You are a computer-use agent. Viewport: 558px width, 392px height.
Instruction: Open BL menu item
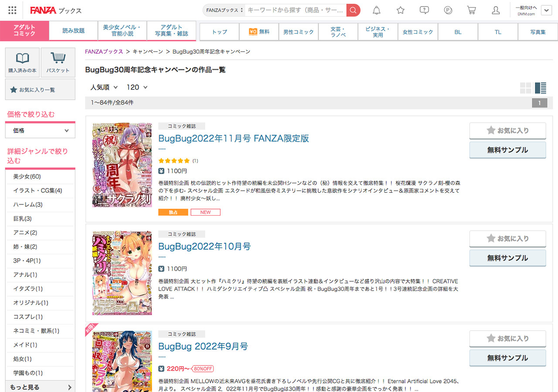(458, 32)
